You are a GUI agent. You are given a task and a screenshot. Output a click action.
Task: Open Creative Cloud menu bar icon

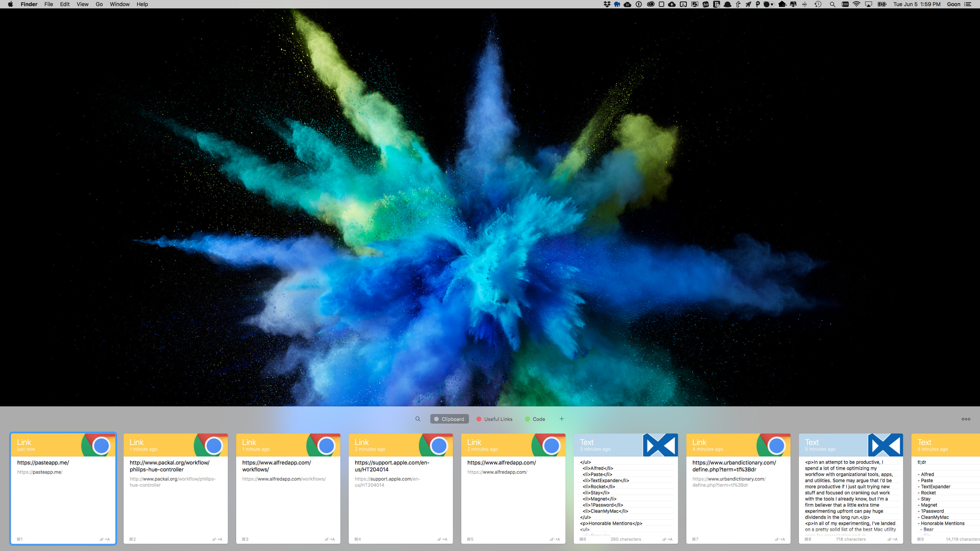(x=650, y=4)
